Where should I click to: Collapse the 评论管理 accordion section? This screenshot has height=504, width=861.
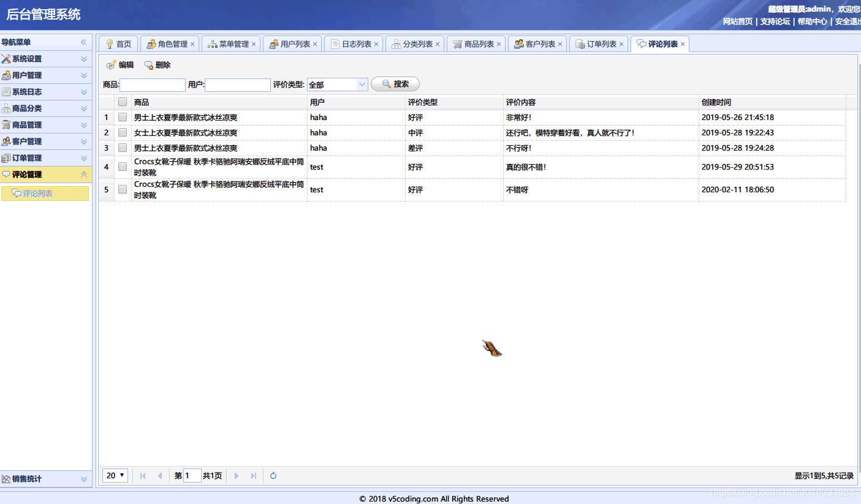click(x=84, y=175)
